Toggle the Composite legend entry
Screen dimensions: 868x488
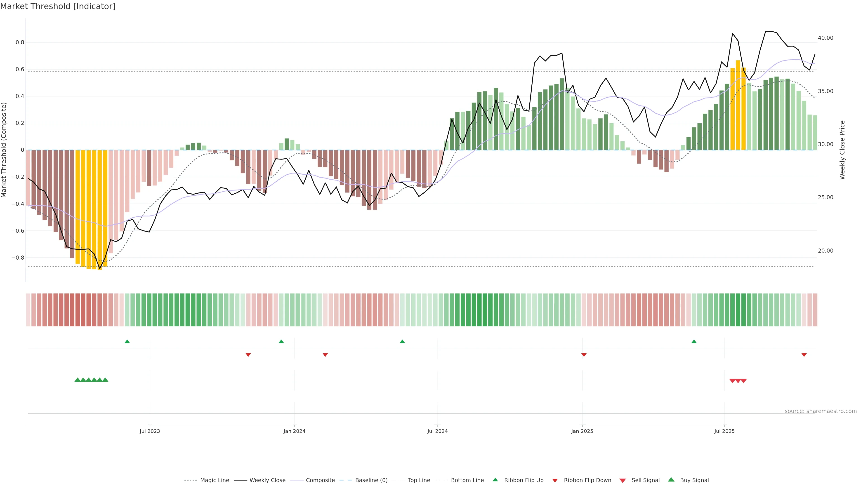[320, 480]
